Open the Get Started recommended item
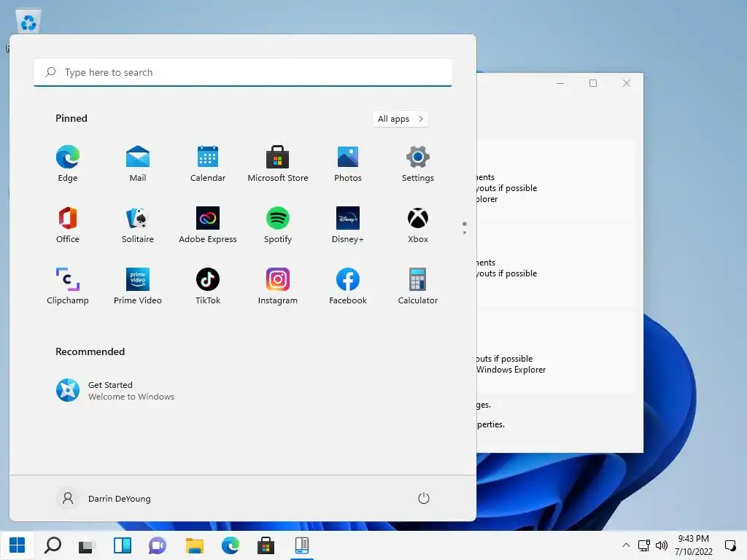 115,391
